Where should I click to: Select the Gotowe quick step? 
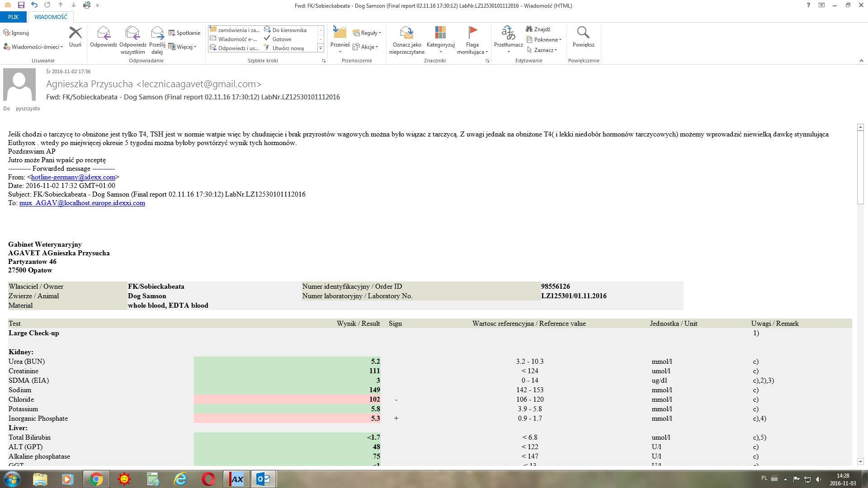281,39
